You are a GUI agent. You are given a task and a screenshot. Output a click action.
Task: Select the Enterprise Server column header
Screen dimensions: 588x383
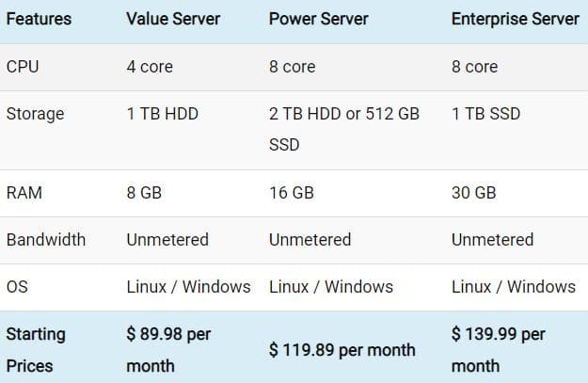pos(515,19)
